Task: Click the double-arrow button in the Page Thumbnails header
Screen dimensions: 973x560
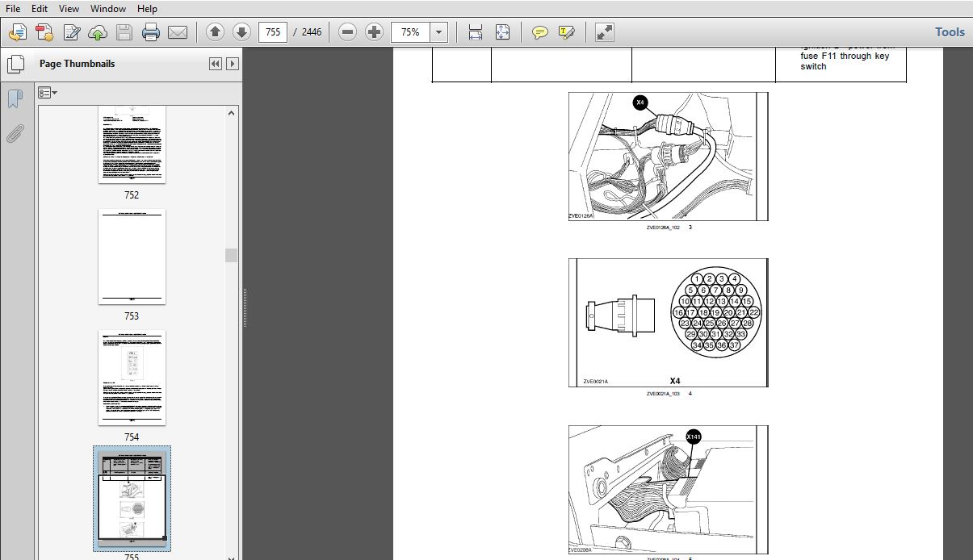Action: tap(216, 64)
